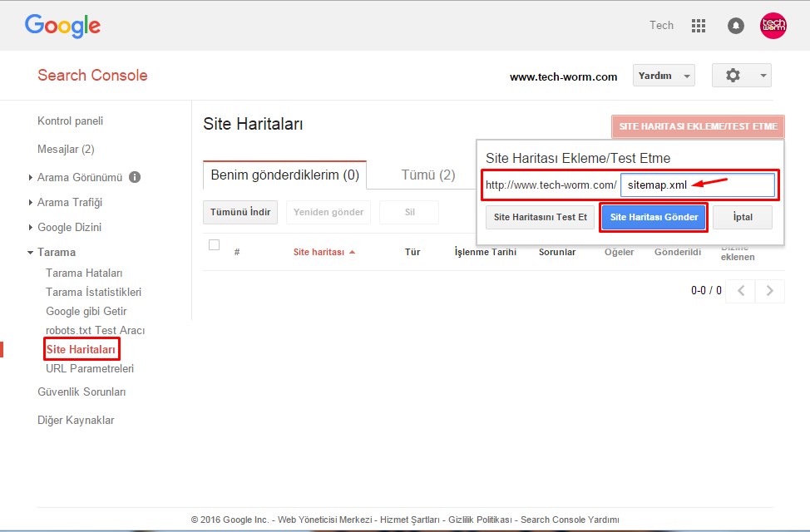Click the info icon beside Arama Görünümü
This screenshot has width=810, height=532.
point(135,177)
